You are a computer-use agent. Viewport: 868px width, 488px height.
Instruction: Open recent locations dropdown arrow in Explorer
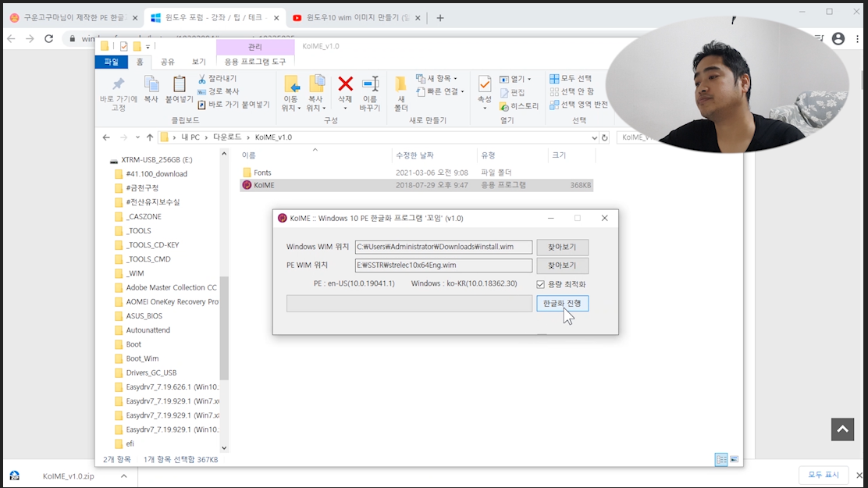137,137
